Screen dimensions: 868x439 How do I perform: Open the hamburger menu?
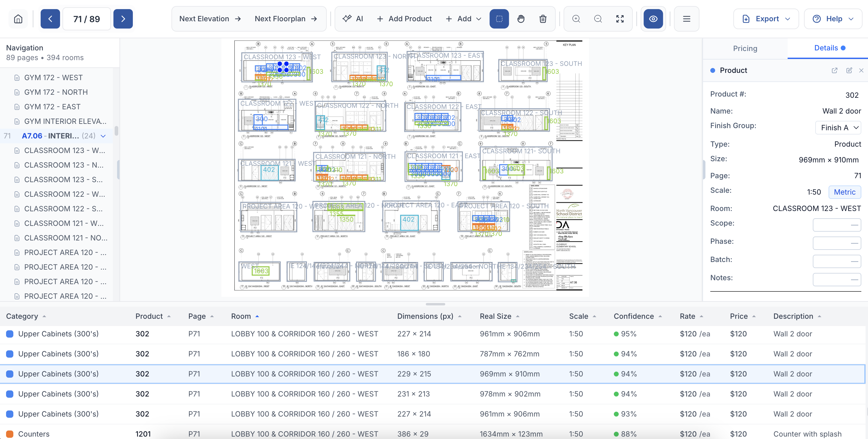[x=686, y=19]
